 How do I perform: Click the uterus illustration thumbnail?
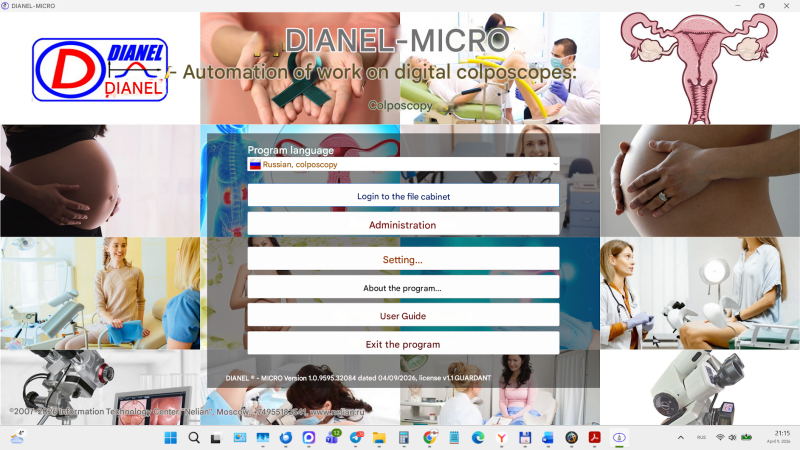click(x=699, y=68)
